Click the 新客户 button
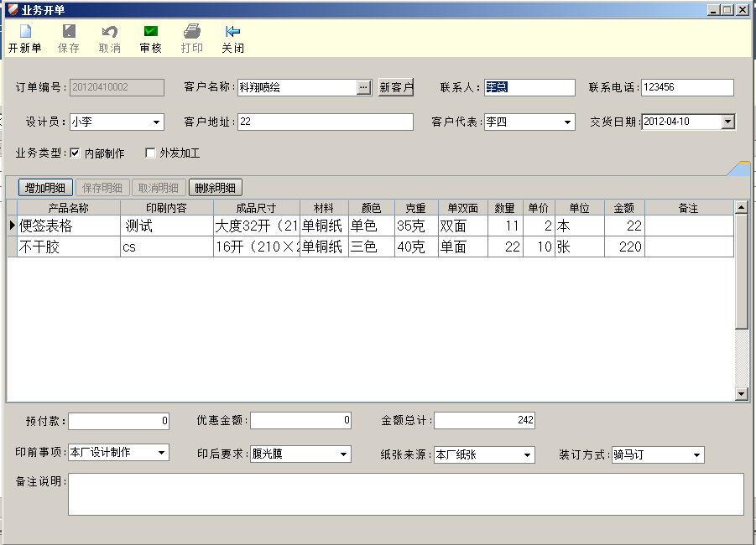This screenshot has width=756, height=545. tap(396, 87)
